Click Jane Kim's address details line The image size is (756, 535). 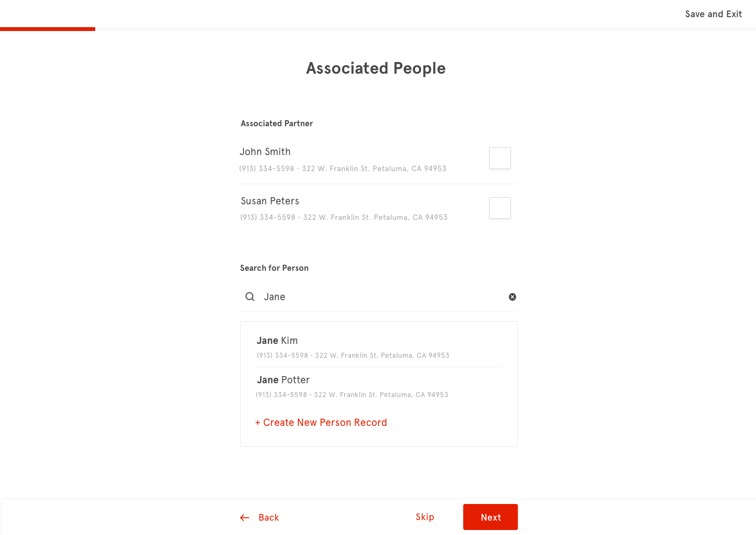[353, 356]
